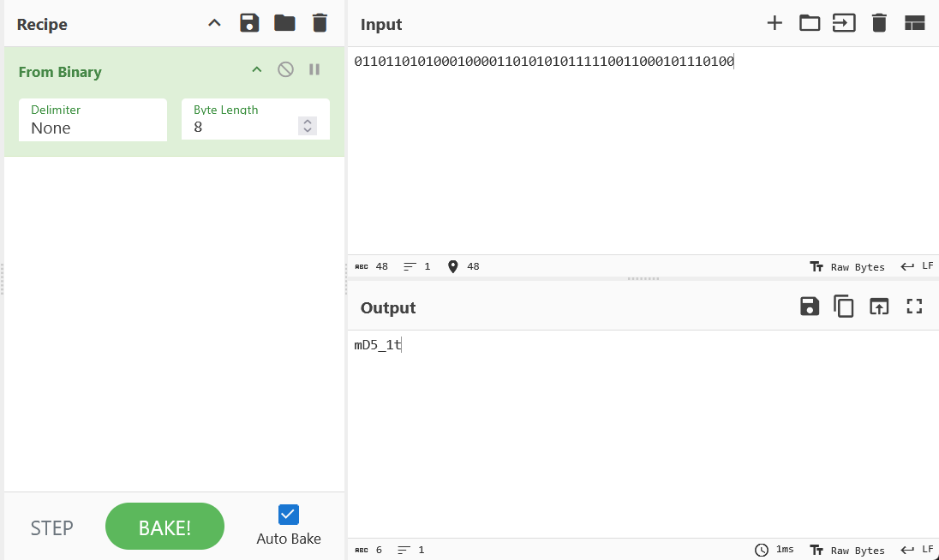Image resolution: width=939 pixels, height=560 pixels.
Task: Open the Delimiter dropdown
Action: (x=93, y=120)
